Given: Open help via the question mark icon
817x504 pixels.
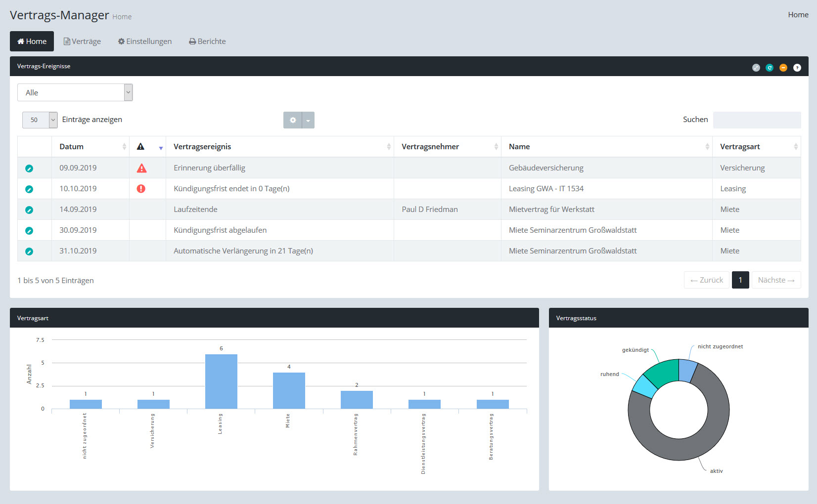Looking at the screenshot, I should (797, 68).
